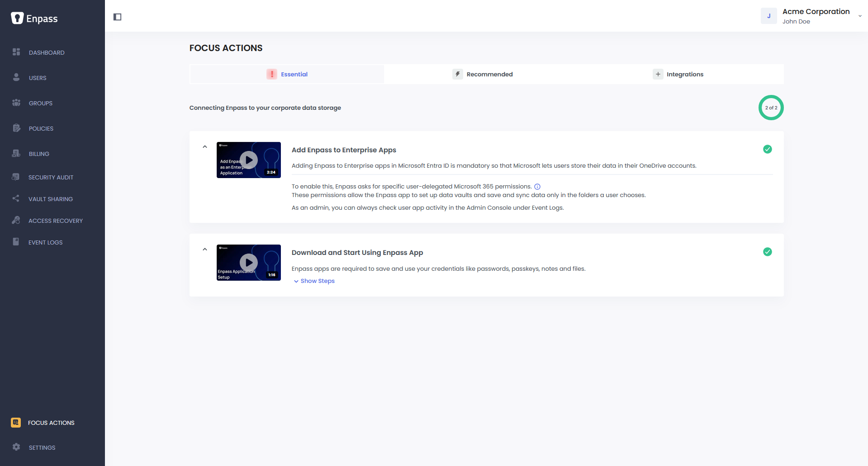Play the Add Enpass as Enterprise Application video
The image size is (868, 466).
pyautogui.click(x=249, y=160)
